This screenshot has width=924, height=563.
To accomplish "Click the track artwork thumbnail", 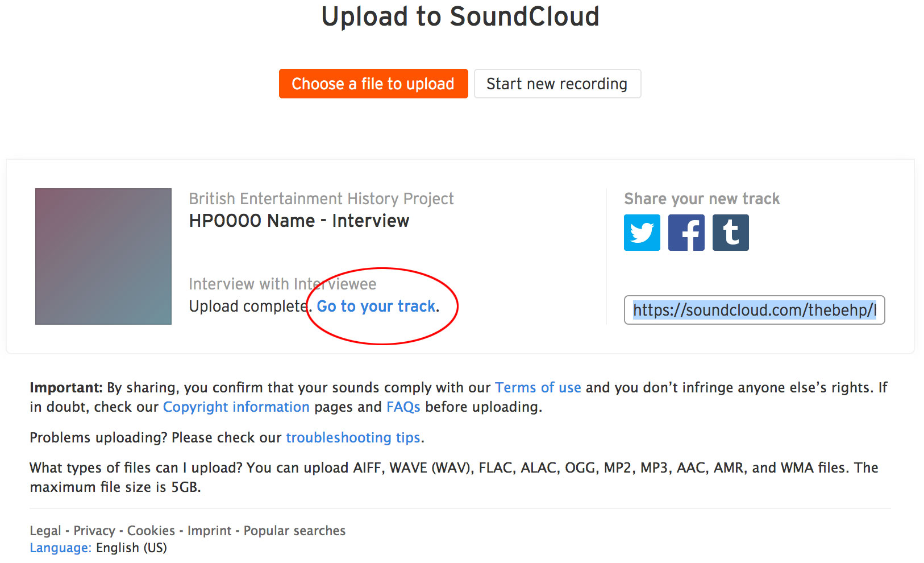I will click(103, 256).
